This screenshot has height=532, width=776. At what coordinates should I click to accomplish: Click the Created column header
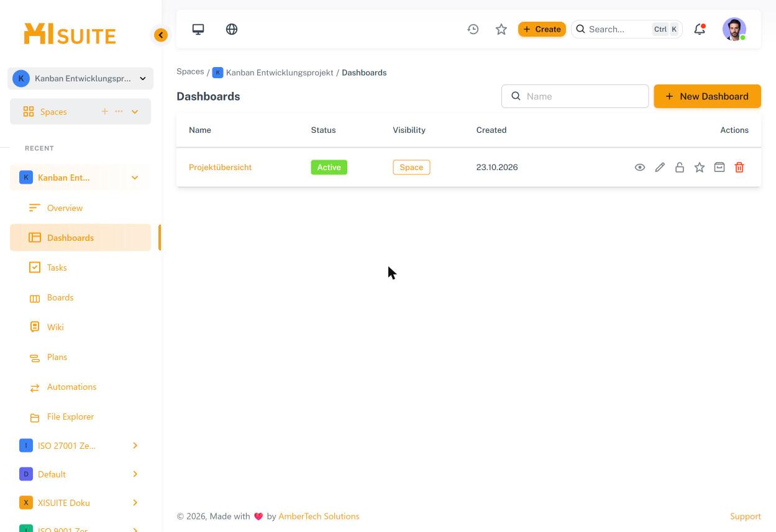point(491,130)
